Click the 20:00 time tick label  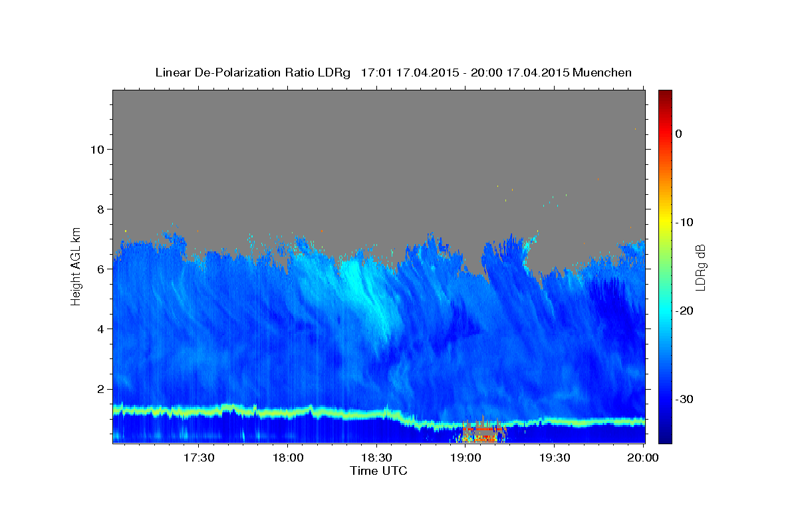(x=643, y=458)
